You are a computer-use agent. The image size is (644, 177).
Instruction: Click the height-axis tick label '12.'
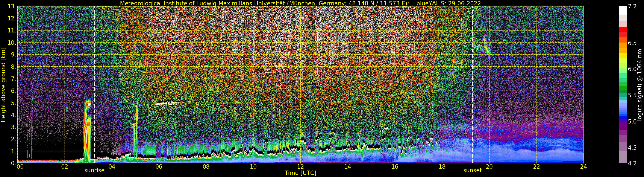(12, 18)
